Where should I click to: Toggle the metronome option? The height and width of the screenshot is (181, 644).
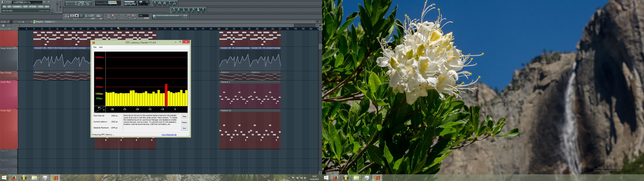(106, 18)
